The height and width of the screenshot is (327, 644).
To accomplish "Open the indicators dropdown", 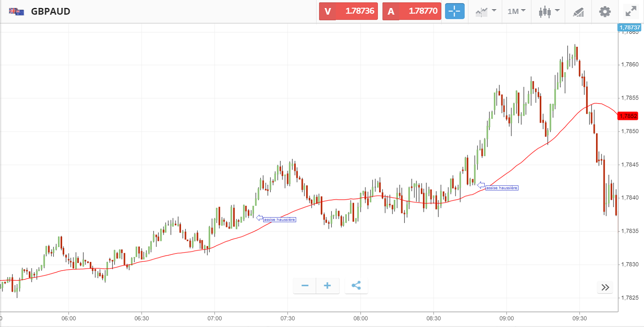I will click(x=486, y=11).
